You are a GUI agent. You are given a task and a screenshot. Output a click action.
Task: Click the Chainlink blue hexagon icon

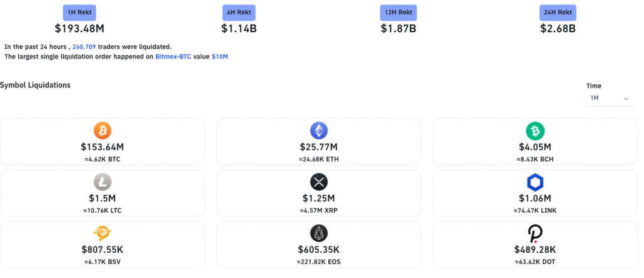[535, 182]
